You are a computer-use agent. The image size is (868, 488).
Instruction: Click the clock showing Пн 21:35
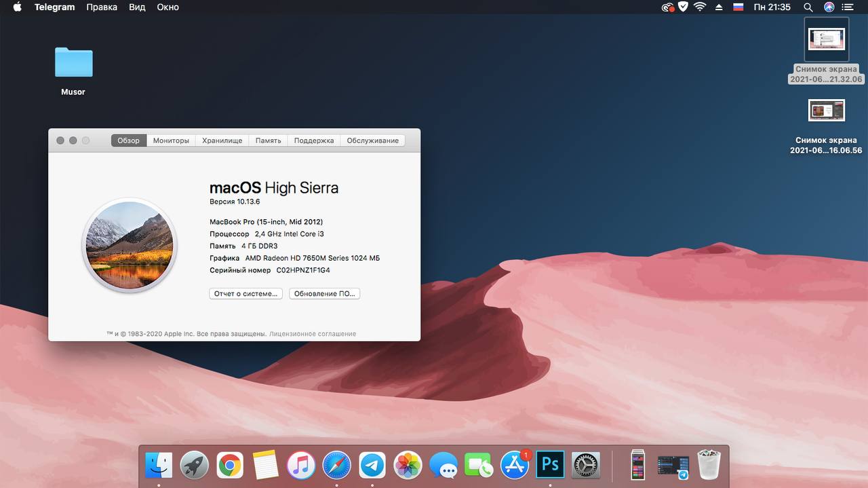click(772, 7)
